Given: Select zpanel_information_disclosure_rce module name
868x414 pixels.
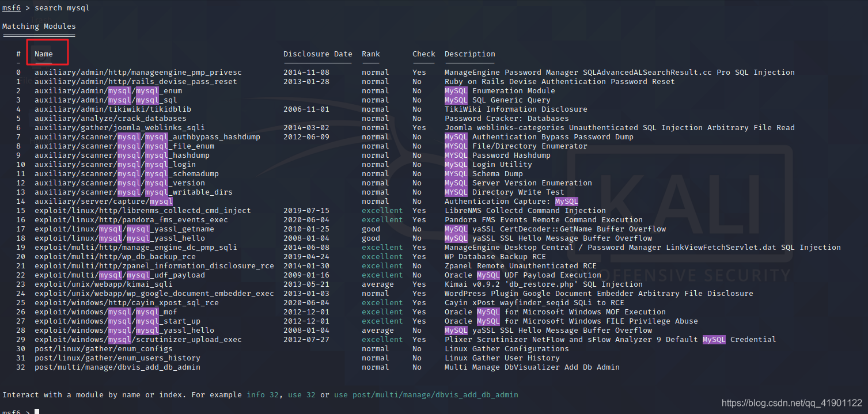Looking at the screenshot, I should pos(154,266).
